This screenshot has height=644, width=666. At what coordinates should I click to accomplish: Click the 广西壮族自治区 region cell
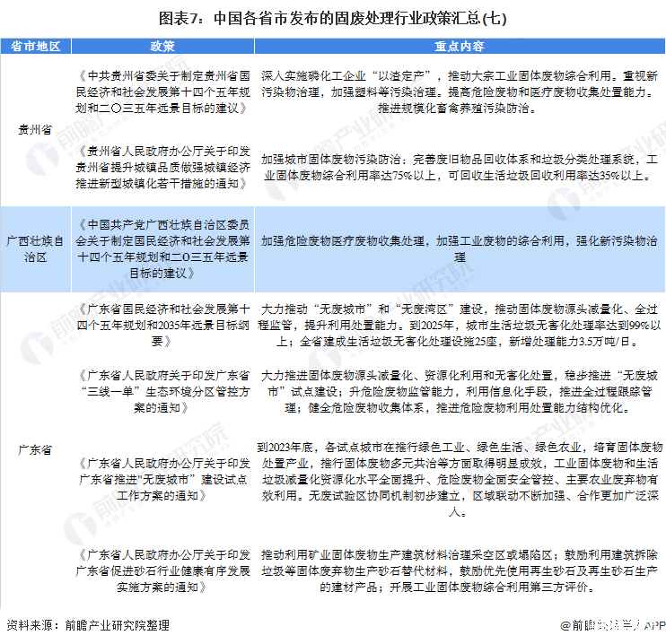coord(35,248)
